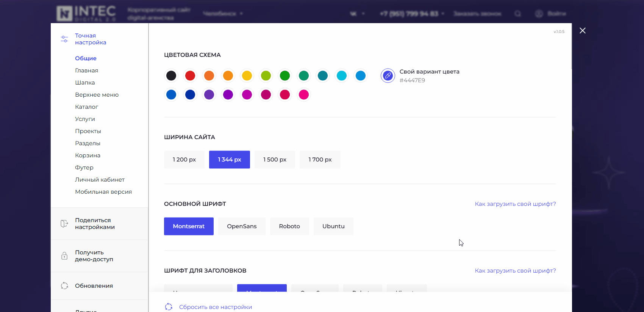644x312 pixels.
Task: Click the share settings icon
Action: 64,224
